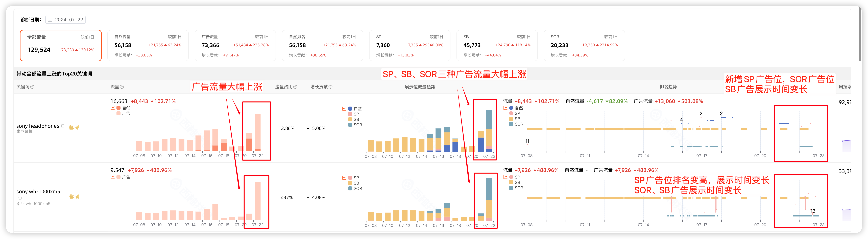Image resolution: width=868 pixels, height=239 pixels.
Task: Click the traffic total 16,663
Action: (x=119, y=101)
